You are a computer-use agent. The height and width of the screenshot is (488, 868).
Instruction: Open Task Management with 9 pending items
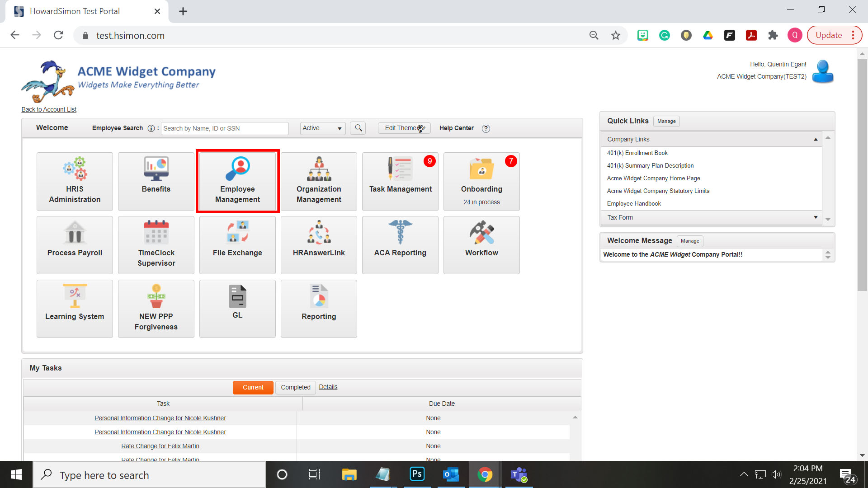pos(400,181)
